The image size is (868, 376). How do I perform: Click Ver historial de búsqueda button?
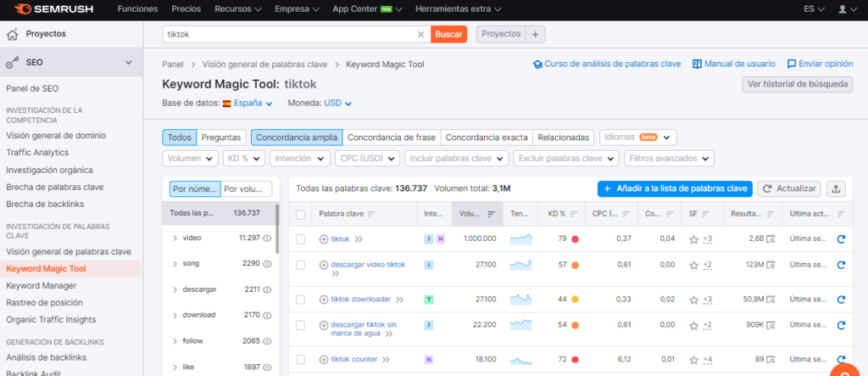[797, 85]
